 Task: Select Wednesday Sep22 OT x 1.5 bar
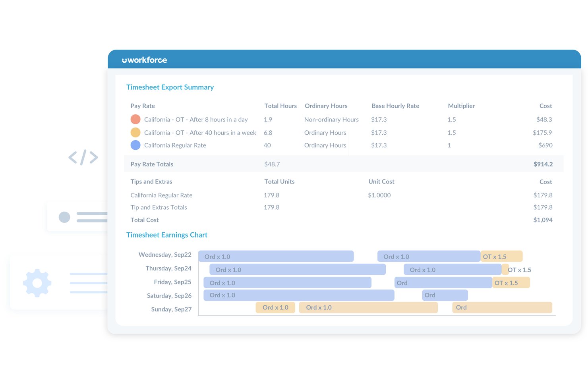501,256
